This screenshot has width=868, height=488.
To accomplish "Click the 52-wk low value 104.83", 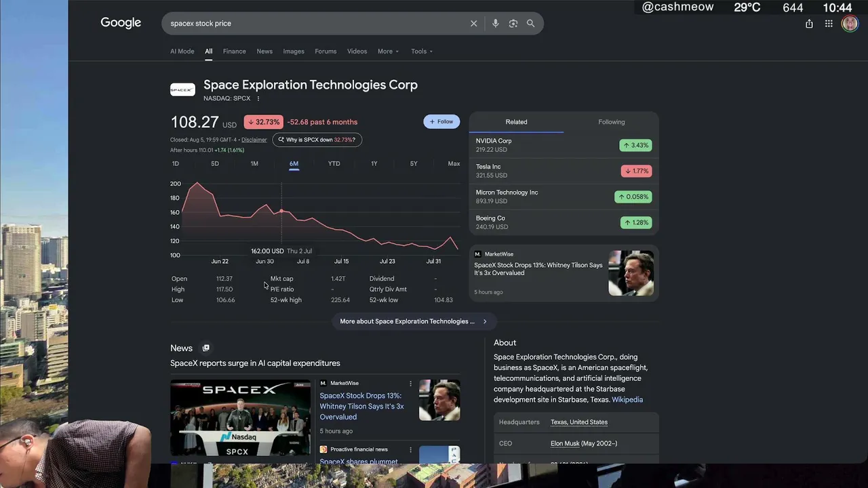I will click(443, 300).
